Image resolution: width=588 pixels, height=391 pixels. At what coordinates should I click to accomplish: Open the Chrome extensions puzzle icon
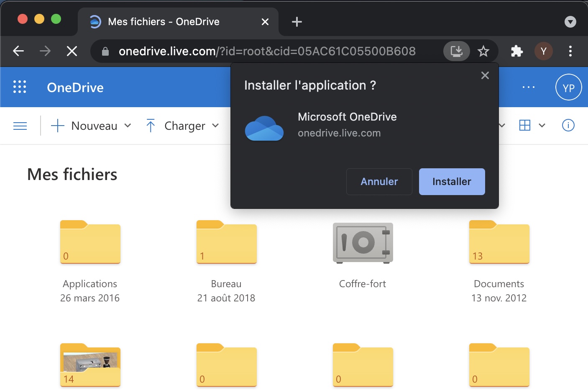click(x=517, y=51)
